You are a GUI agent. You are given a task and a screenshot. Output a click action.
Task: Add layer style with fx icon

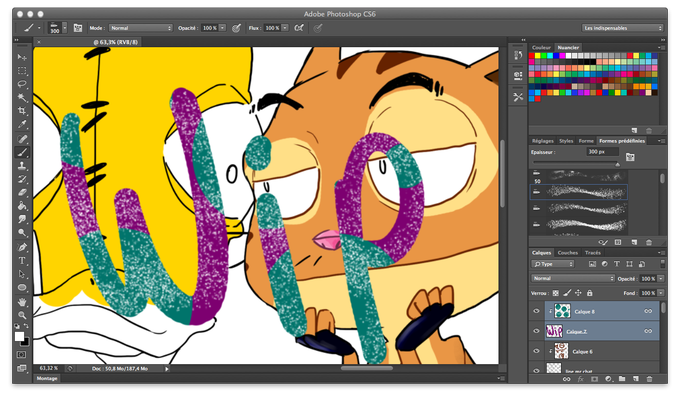click(581, 379)
